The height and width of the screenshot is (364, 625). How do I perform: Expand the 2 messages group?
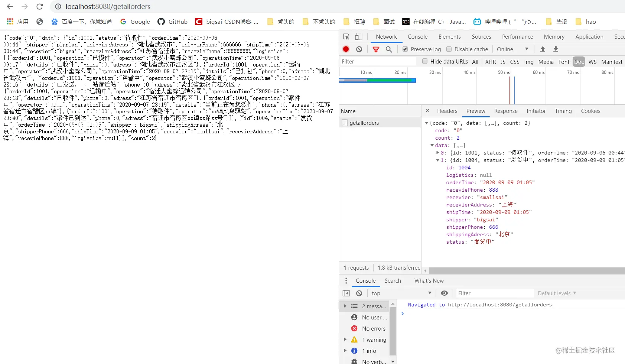345,306
